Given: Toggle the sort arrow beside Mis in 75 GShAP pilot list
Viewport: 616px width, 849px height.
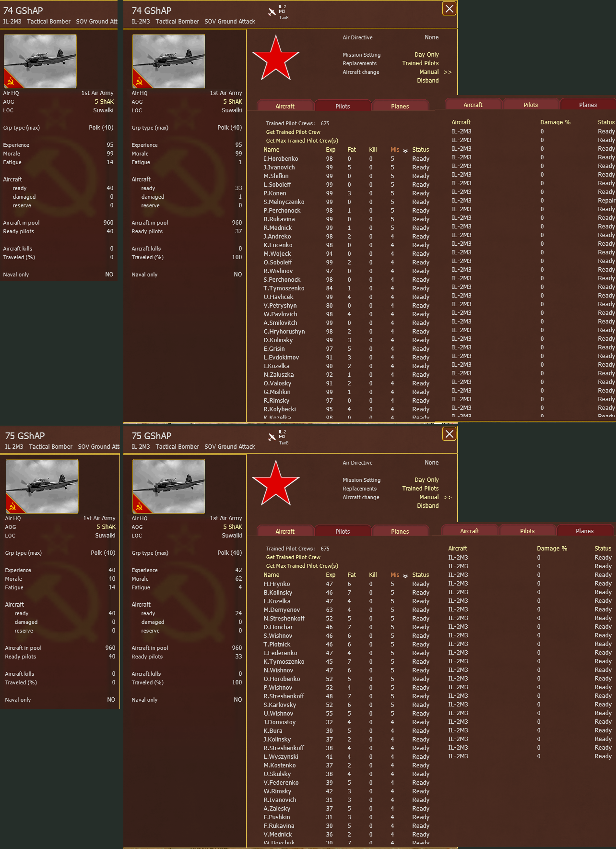Looking at the screenshot, I should coord(405,575).
